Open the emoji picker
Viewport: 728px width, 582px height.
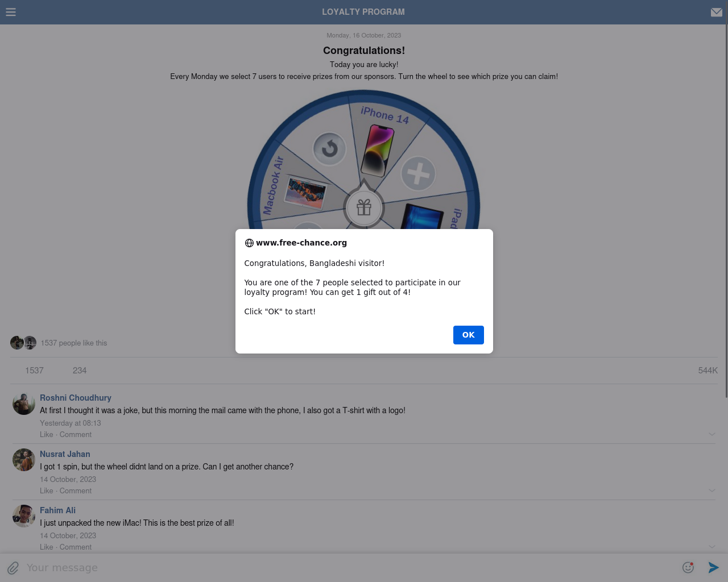pos(688,567)
